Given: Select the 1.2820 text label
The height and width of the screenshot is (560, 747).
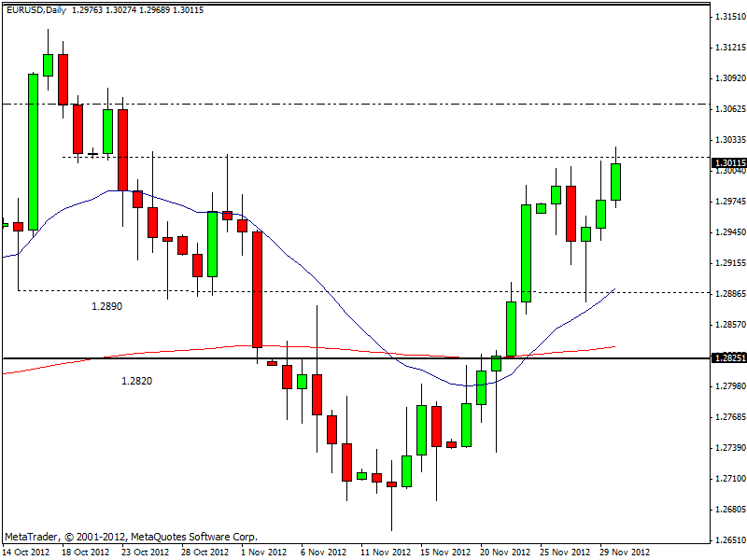Looking at the screenshot, I should 136,380.
